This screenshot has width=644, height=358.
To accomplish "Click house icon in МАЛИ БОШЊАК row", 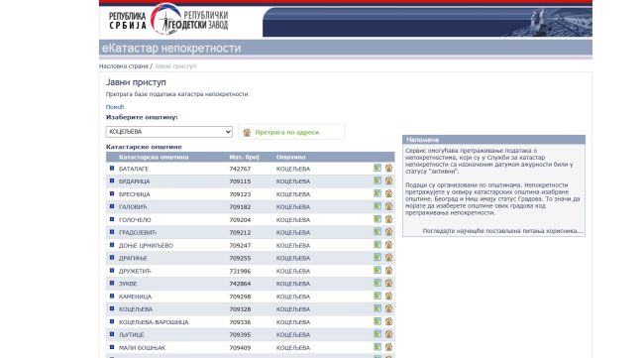I will click(x=388, y=347).
